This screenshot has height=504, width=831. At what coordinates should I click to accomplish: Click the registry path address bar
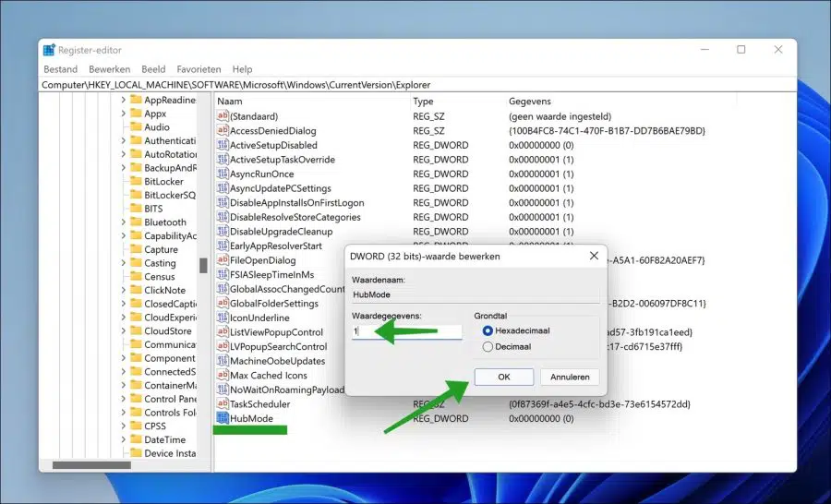(x=417, y=84)
